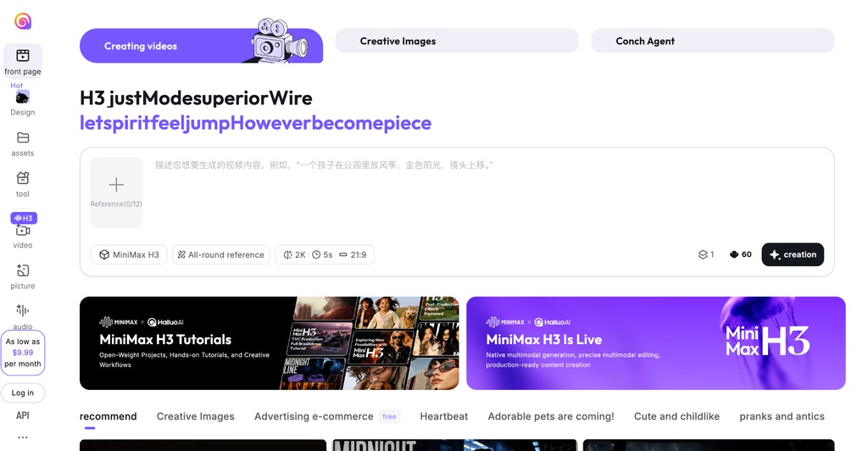Open the API link

[23, 415]
